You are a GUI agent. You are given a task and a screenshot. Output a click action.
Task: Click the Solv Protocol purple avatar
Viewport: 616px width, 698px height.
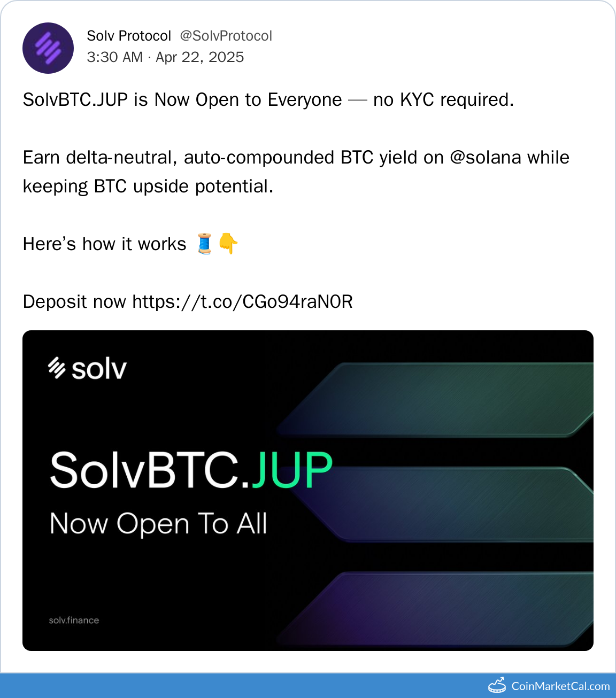(x=48, y=48)
